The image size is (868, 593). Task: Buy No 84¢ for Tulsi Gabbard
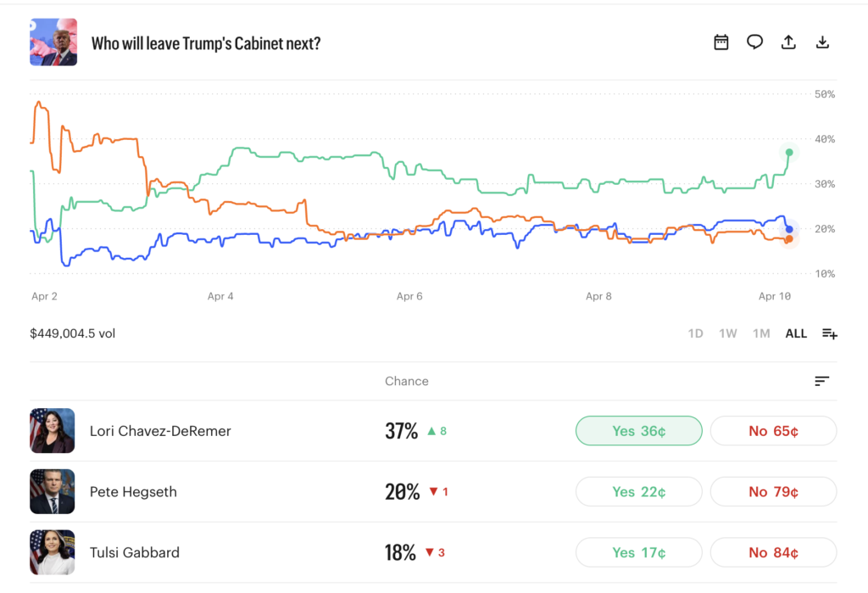(x=773, y=553)
